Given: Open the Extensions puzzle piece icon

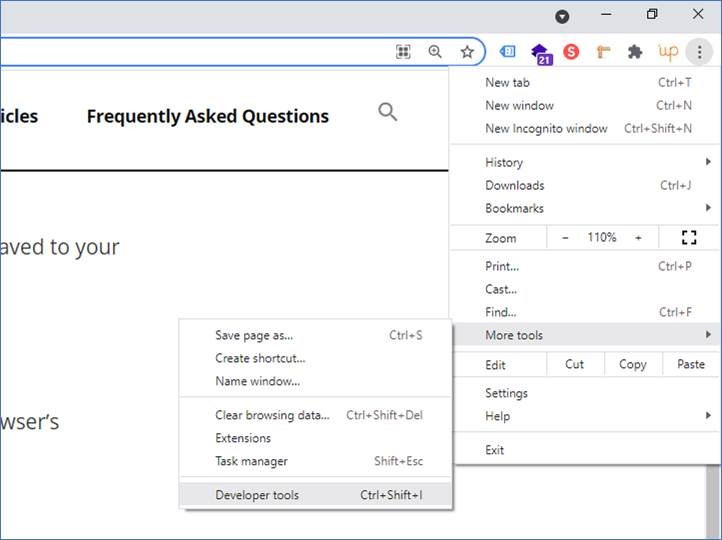Looking at the screenshot, I should pos(634,52).
